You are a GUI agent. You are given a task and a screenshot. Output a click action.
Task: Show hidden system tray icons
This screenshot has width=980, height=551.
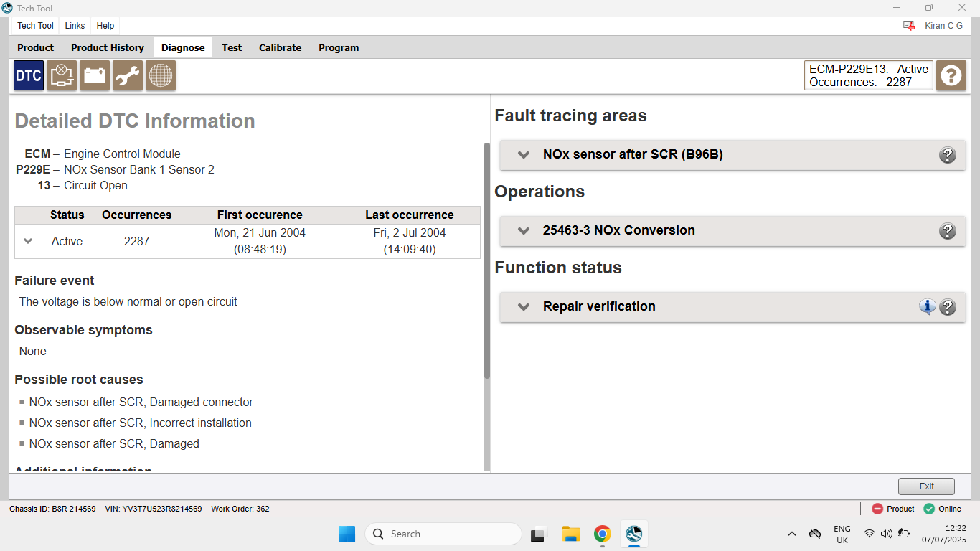click(x=792, y=534)
